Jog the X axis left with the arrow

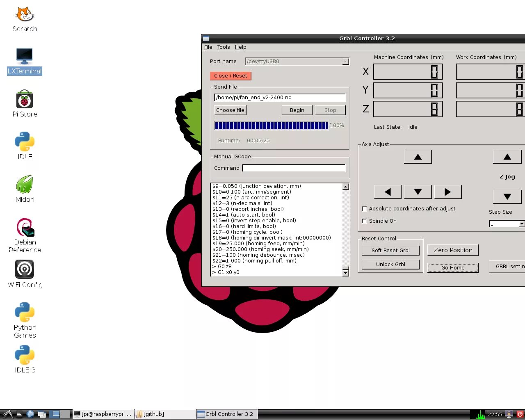[388, 192]
